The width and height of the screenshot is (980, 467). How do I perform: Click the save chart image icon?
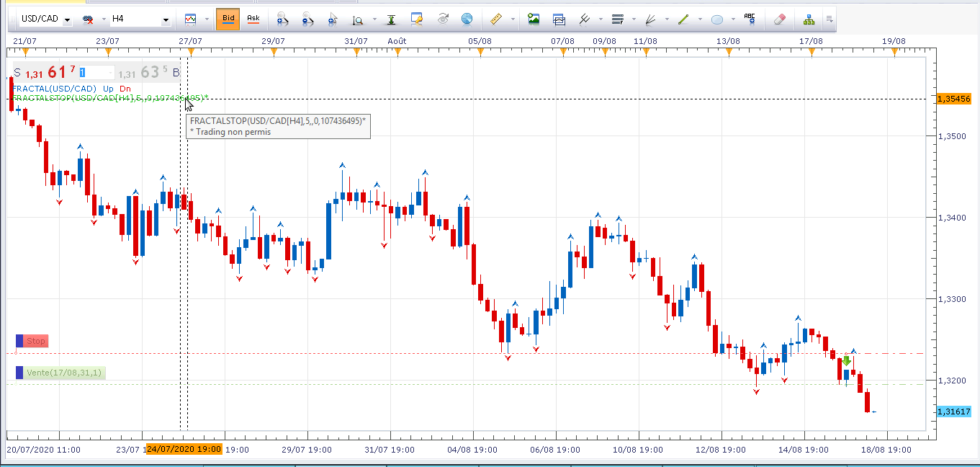pos(534,19)
